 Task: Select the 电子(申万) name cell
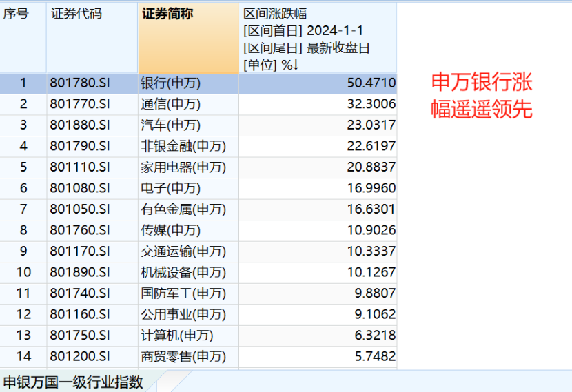[x=188, y=188]
